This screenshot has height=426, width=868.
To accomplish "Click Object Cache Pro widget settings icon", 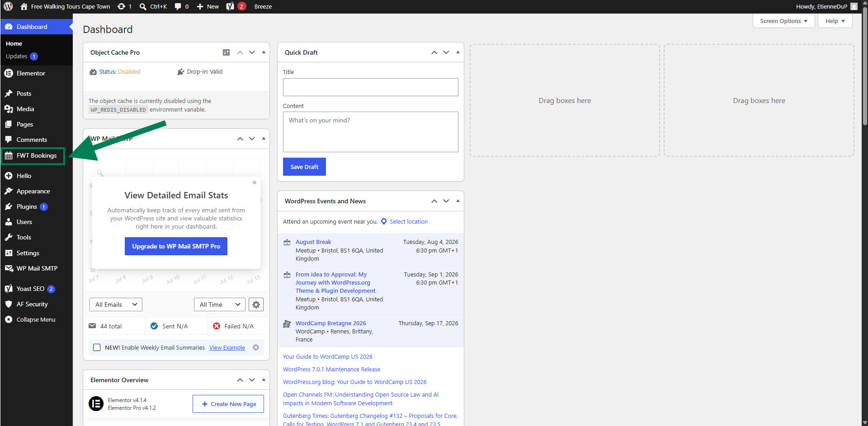I will coord(226,52).
